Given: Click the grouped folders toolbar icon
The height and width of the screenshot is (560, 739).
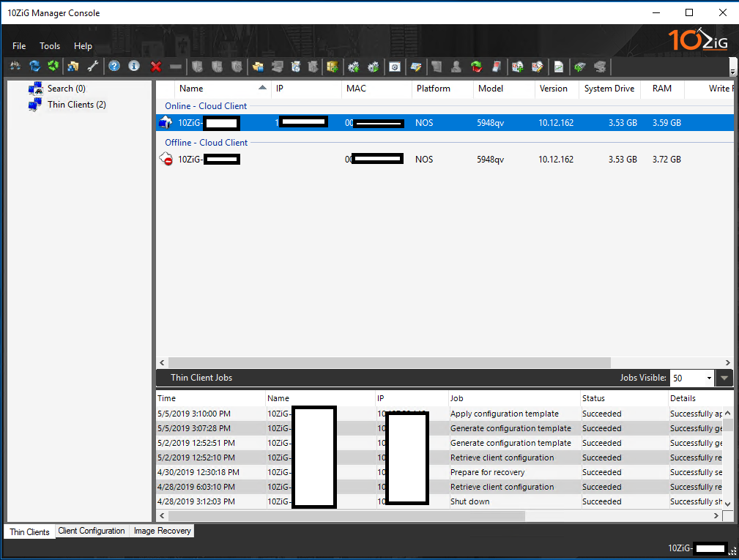Looking at the screenshot, I should point(73,67).
